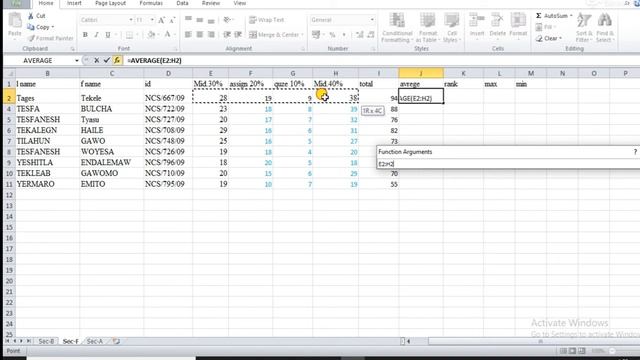Apply Percent Style format
Image resolution: width=640 pixels, height=360 pixels.
332,35
